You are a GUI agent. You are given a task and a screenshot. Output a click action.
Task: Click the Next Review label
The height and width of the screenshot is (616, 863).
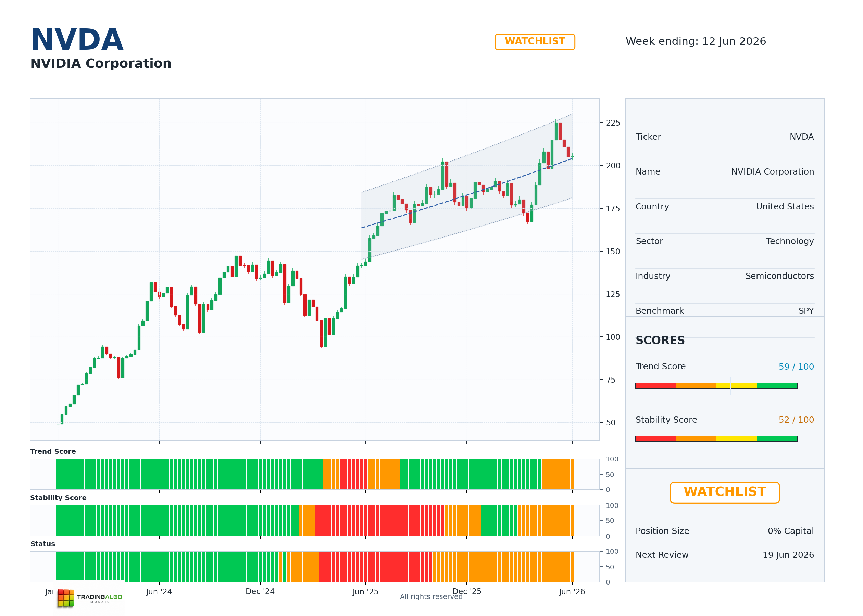point(662,555)
